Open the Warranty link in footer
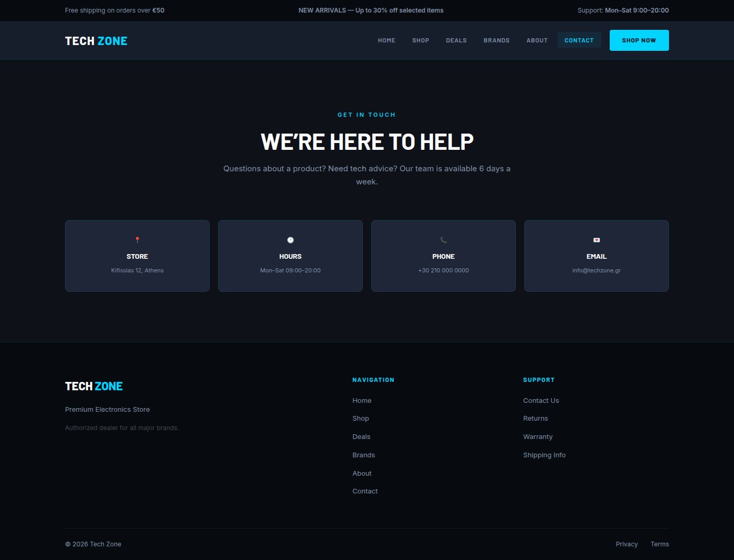 click(x=538, y=436)
